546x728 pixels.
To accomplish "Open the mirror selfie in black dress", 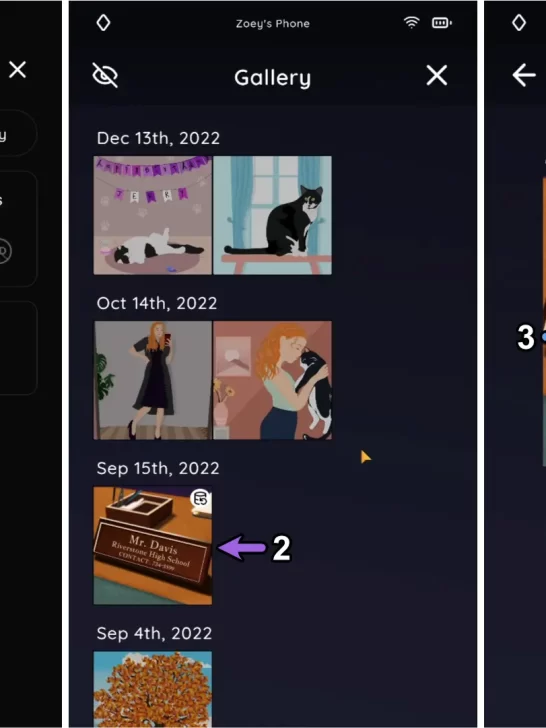I will [153, 380].
